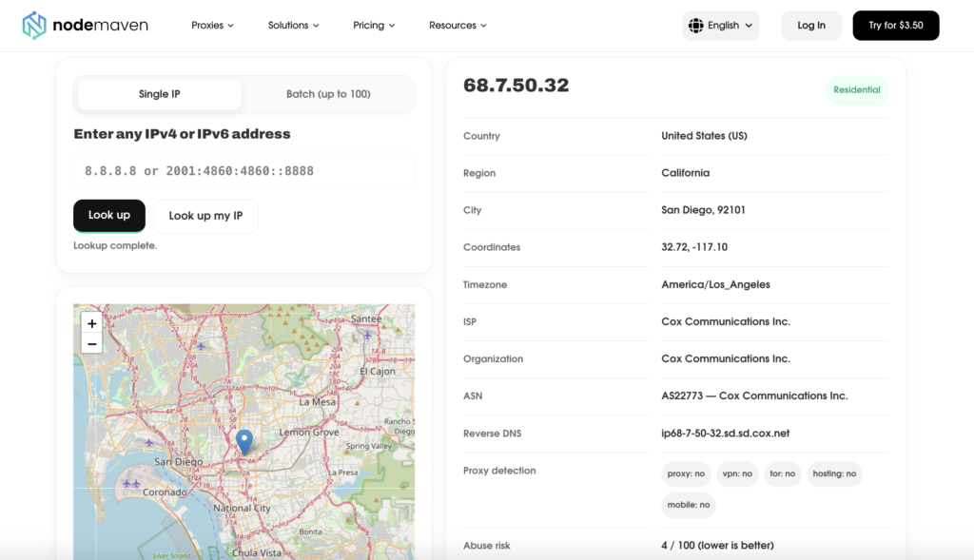Zoom in the map with plus
This screenshot has width=974, height=560.
click(x=92, y=323)
